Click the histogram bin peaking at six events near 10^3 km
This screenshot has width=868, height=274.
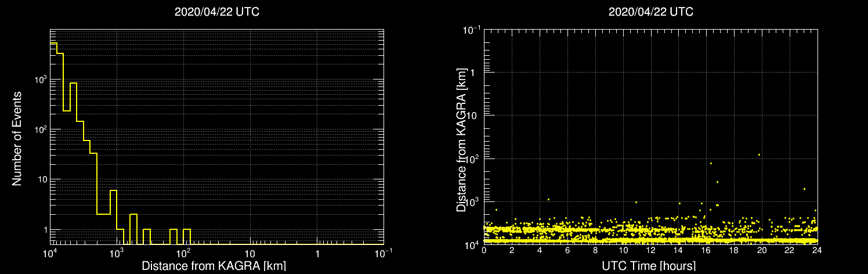tap(113, 217)
